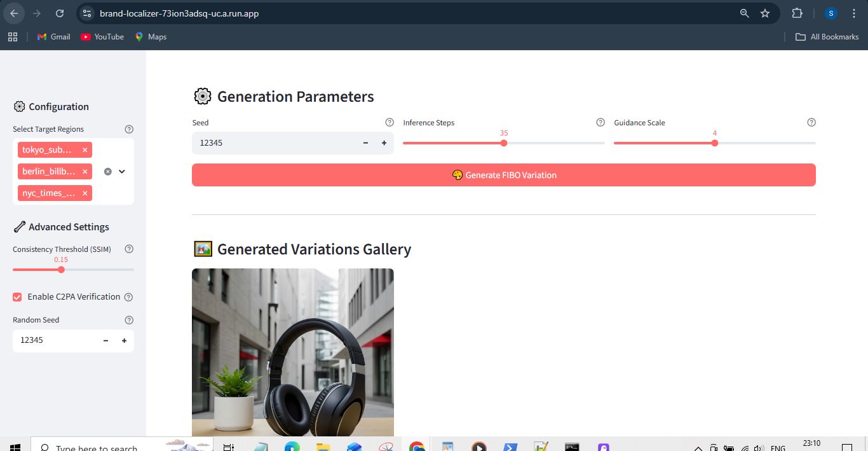Click Generate FIBO Variation button

coord(504,175)
